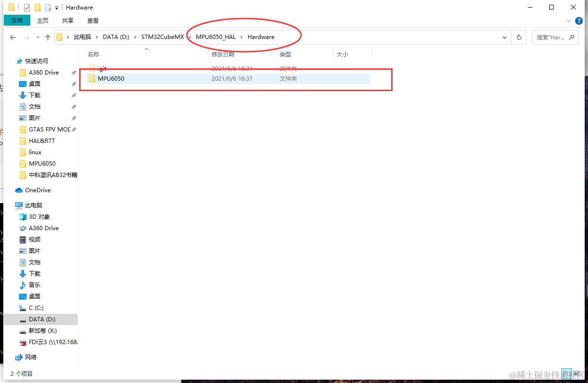Open pinned 图片 under quick access
Image resolution: width=588 pixels, height=383 pixels.
click(34, 118)
